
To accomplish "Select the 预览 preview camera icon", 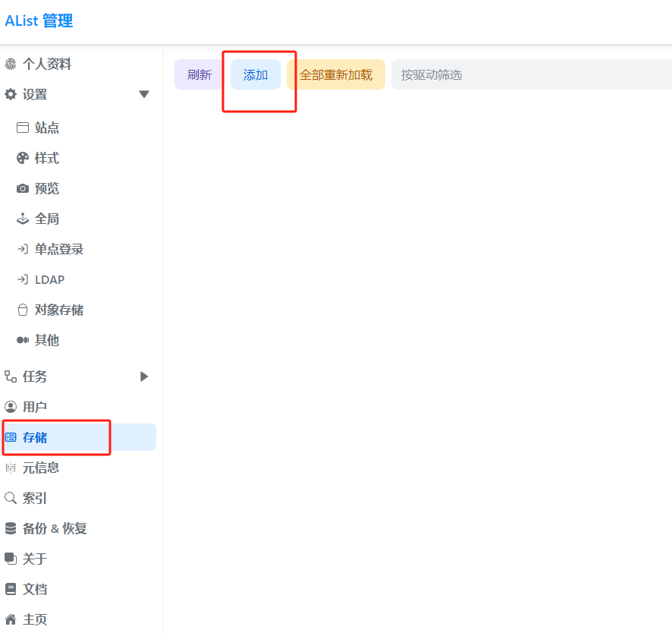I will (x=23, y=188).
